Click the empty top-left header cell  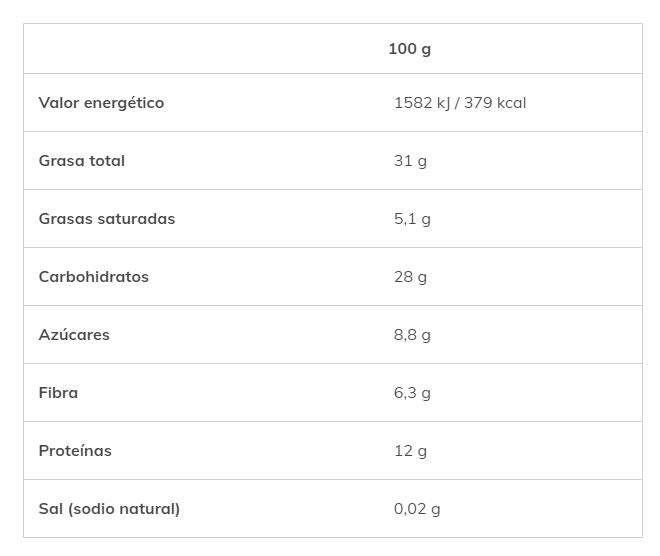pyautogui.click(x=201, y=49)
